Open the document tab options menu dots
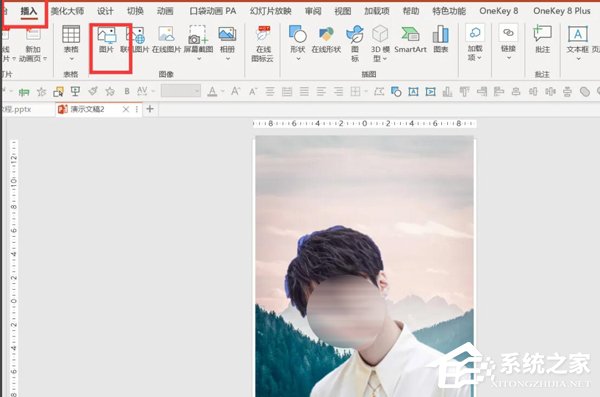The width and height of the screenshot is (600, 397). point(137,109)
